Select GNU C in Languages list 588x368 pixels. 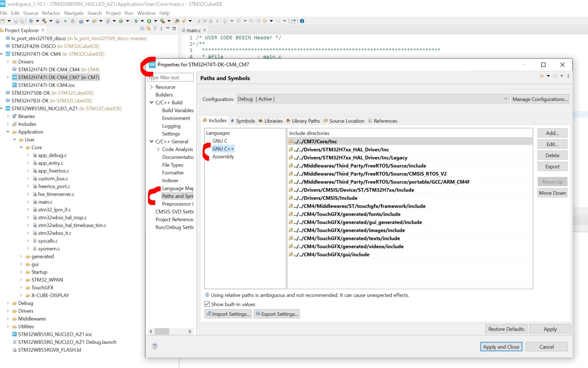220,141
